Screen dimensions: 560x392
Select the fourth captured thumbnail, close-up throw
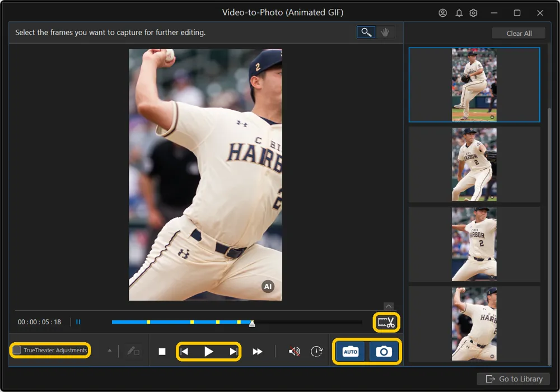(474, 324)
